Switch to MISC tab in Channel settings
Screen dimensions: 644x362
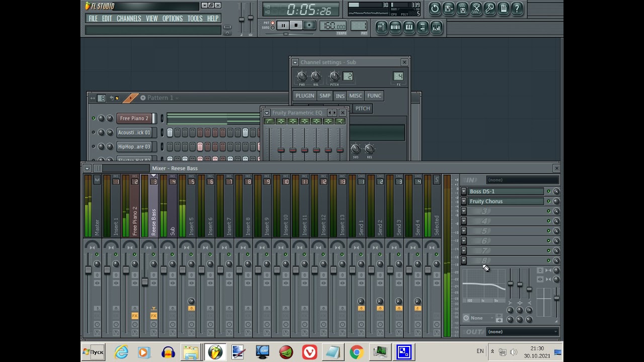[x=355, y=96]
